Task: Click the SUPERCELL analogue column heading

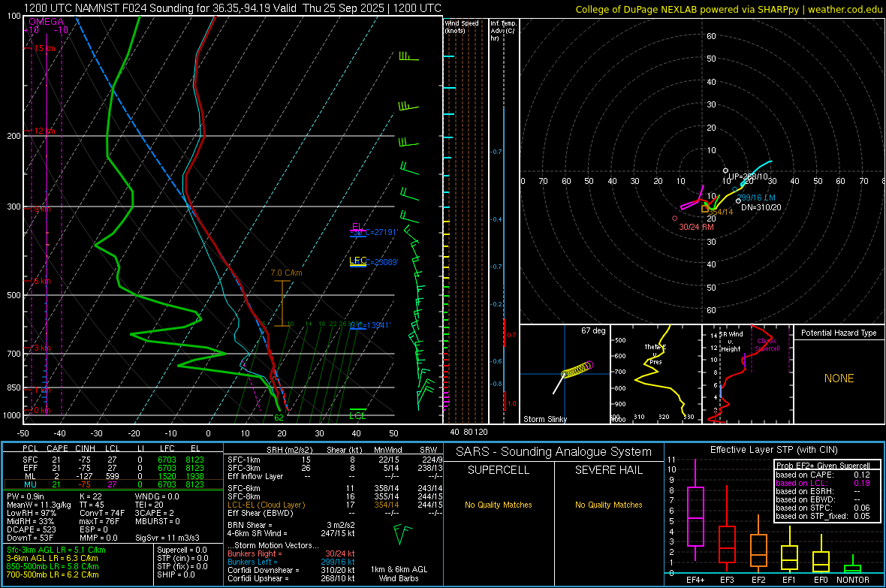Action: pos(499,470)
